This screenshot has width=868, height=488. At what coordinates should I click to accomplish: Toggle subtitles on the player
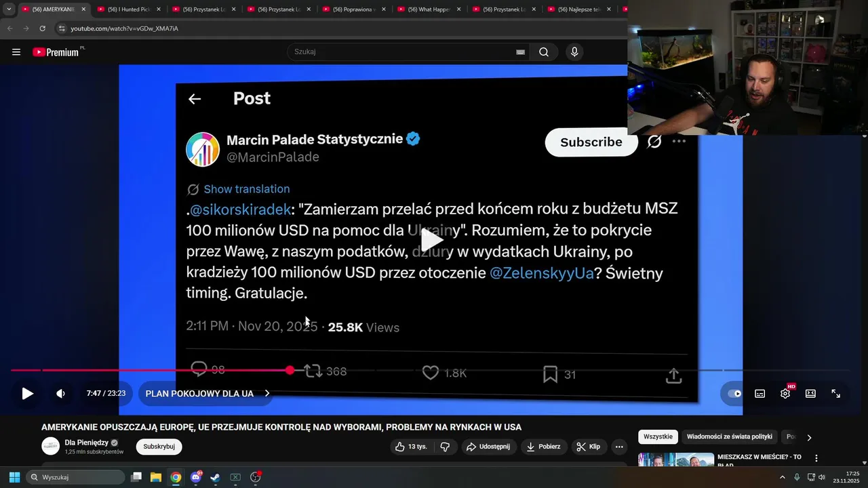pos(760,393)
